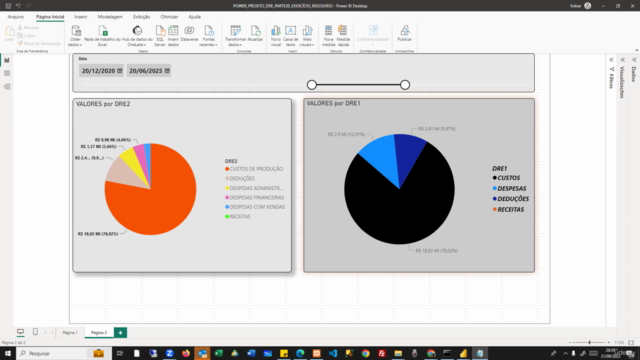Open the Obter dados menu

pyautogui.click(x=76, y=36)
